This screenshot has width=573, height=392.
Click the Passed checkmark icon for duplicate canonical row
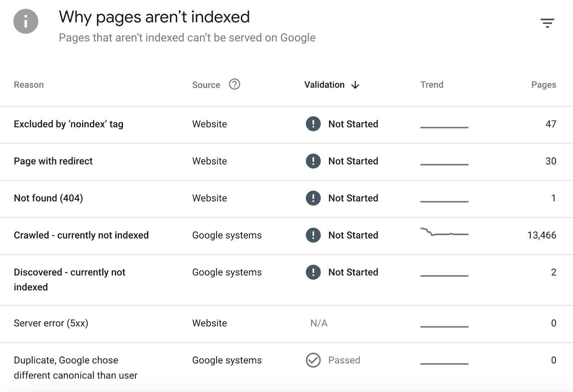click(x=313, y=360)
